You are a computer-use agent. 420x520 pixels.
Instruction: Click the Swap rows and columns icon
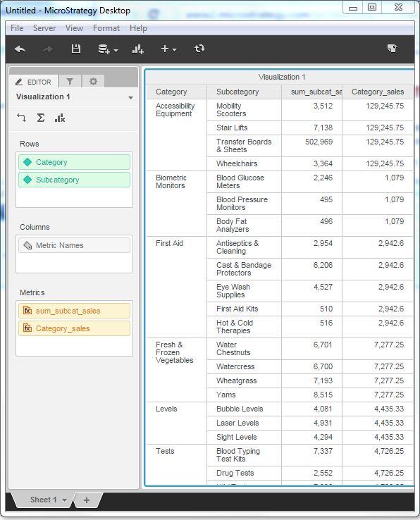click(x=21, y=118)
